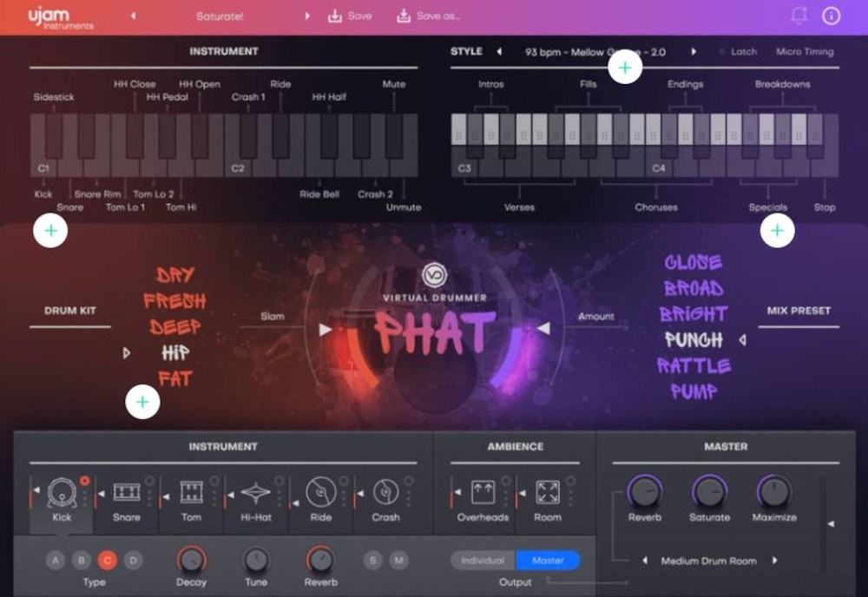
Task: Choose the DRY drum kit
Action: coord(175,274)
